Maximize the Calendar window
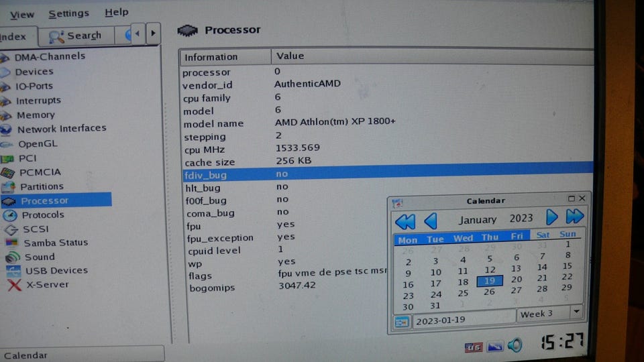This screenshot has height=362, width=644. (x=572, y=198)
